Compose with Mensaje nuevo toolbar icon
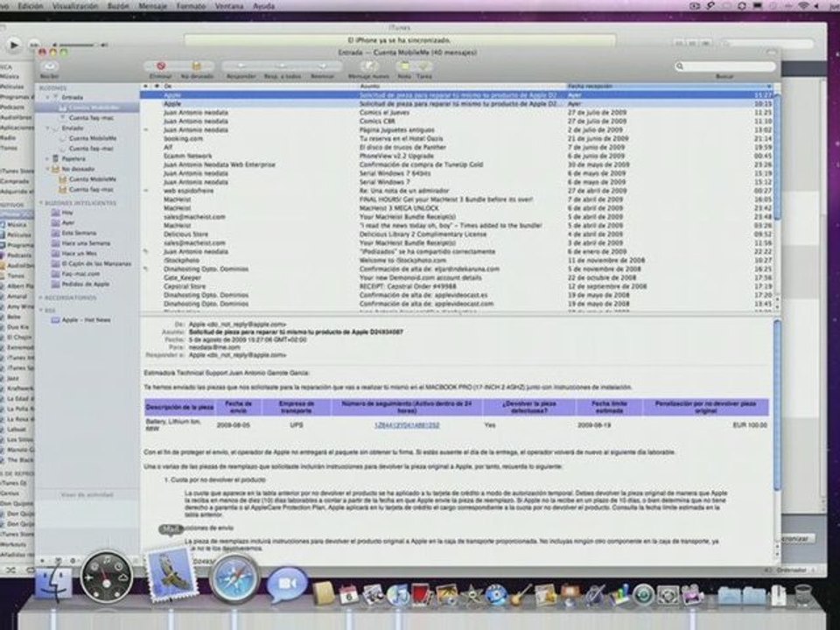Screen dimensions: 840x630 coord(368,66)
